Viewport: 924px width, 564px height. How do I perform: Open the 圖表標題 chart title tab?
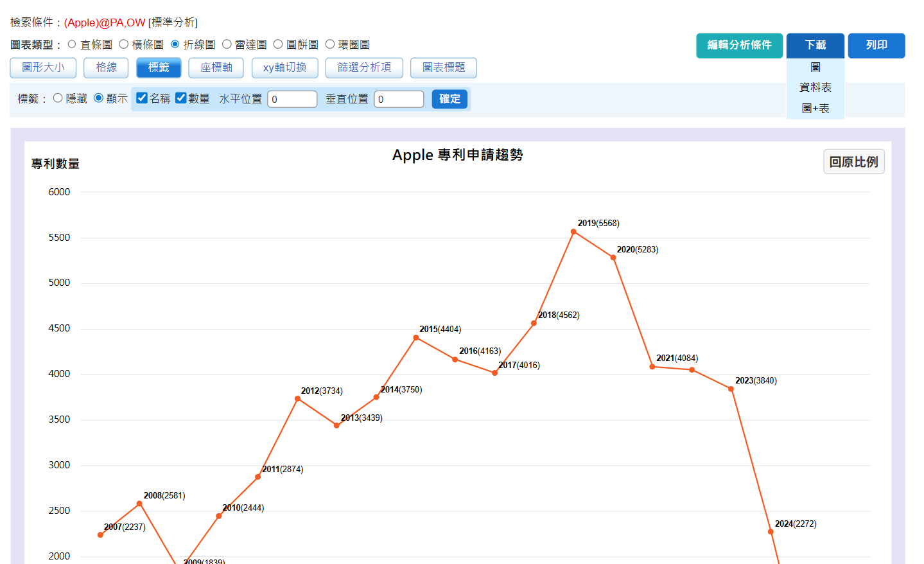pyautogui.click(x=444, y=67)
